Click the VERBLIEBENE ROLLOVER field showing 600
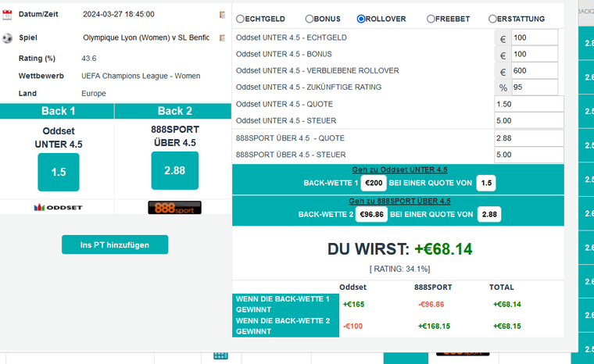This screenshot has width=594, height=364. pyautogui.click(x=534, y=71)
